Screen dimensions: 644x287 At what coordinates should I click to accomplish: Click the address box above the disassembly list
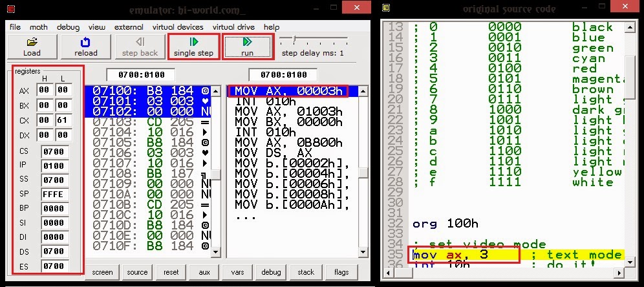[x=283, y=75]
